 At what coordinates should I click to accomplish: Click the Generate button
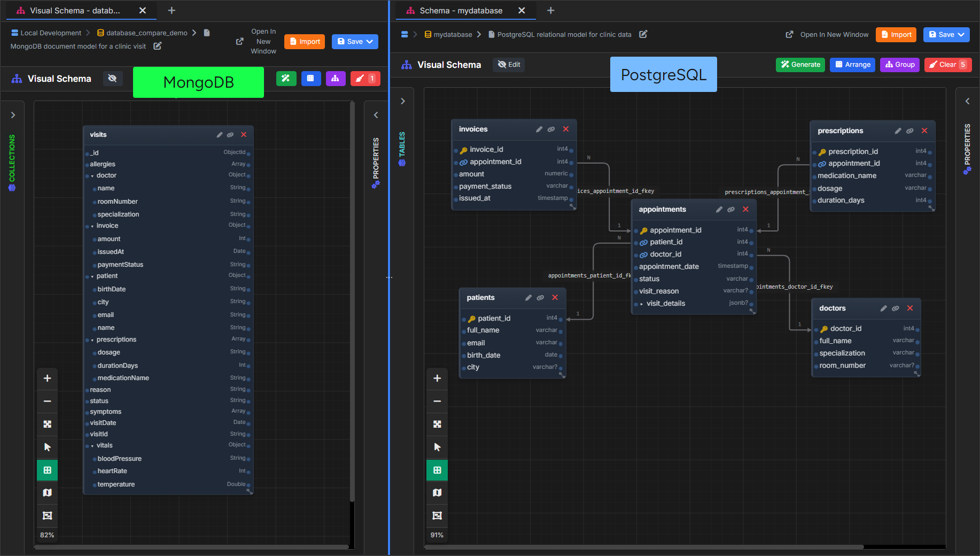pyautogui.click(x=800, y=65)
